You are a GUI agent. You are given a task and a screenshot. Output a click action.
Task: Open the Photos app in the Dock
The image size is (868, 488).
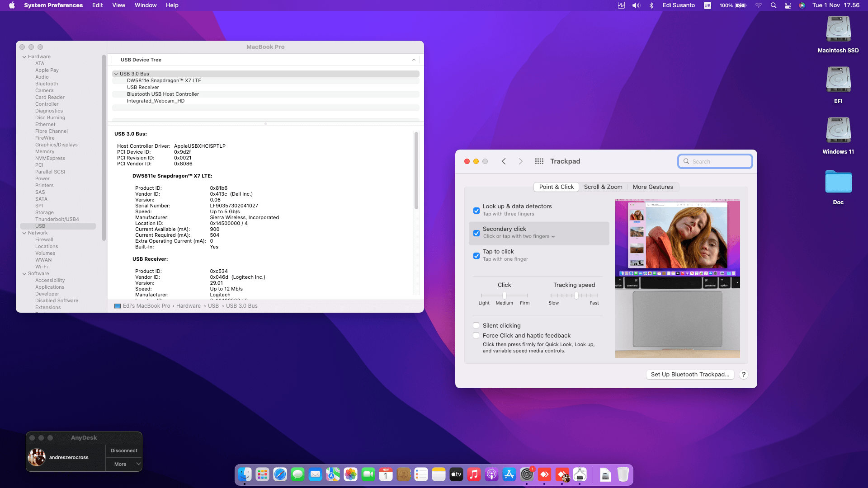[350, 474]
